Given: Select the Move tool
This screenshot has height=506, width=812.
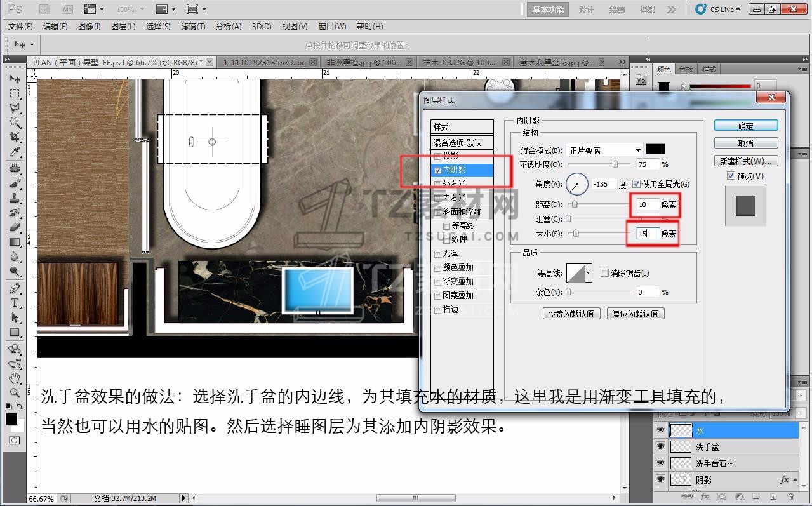Looking at the screenshot, I should 14,79.
